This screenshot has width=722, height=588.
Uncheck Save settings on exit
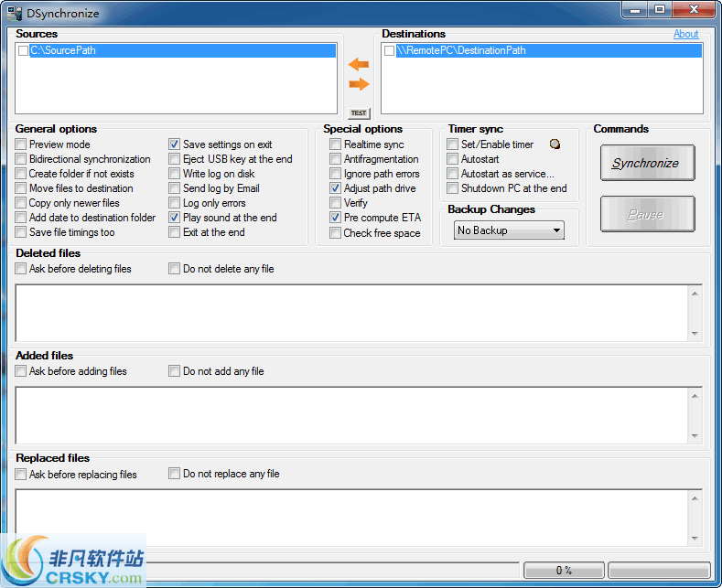pos(174,144)
